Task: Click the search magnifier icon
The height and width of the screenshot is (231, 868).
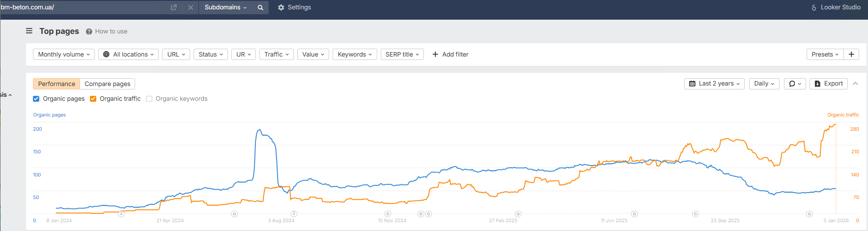Action: coord(260,7)
